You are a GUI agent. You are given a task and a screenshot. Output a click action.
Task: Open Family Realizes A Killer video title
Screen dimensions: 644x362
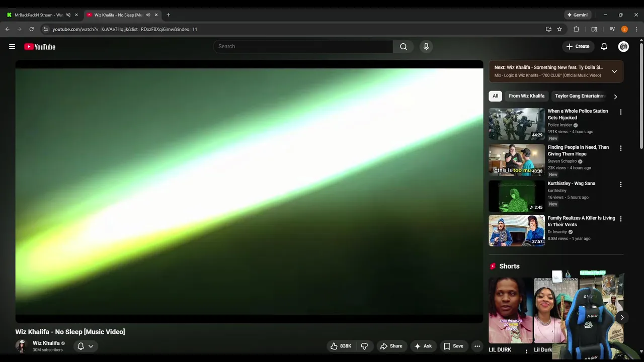tap(581, 221)
